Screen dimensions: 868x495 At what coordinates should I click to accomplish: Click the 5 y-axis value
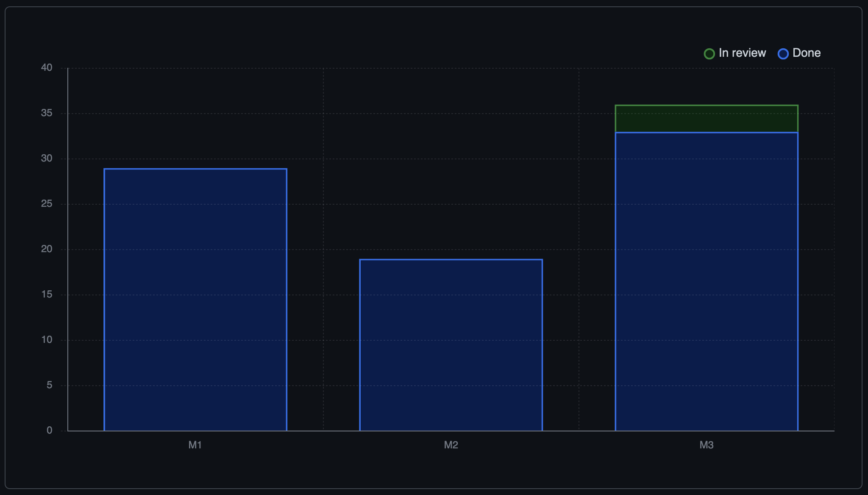click(50, 385)
